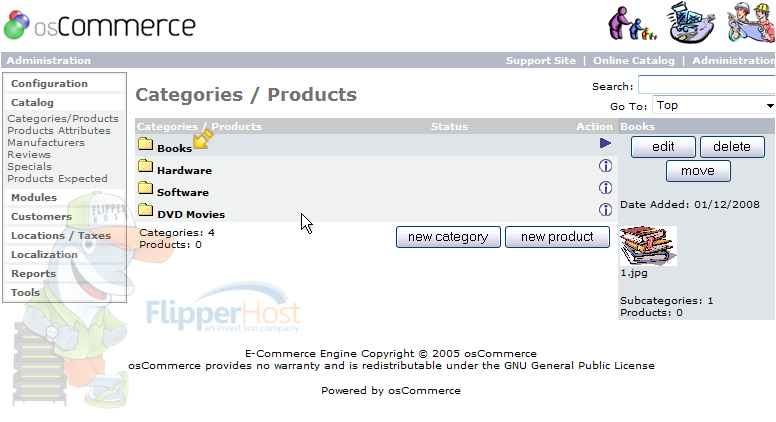Open the Hardware category folder icon

[146, 166]
